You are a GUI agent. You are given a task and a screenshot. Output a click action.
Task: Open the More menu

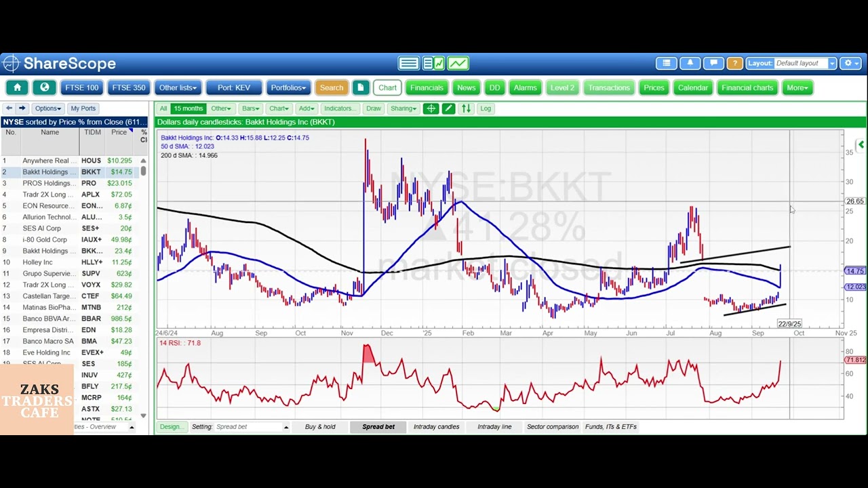797,87
